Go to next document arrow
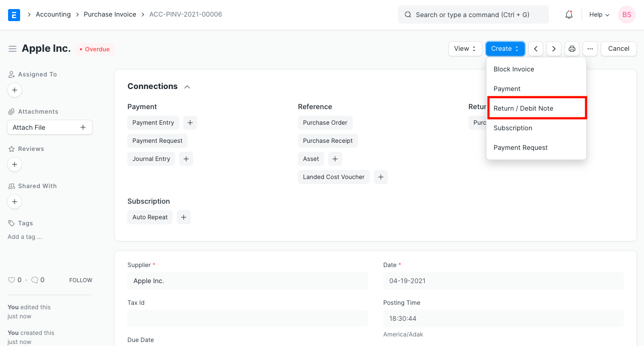This screenshot has width=644, height=346. (x=554, y=49)
